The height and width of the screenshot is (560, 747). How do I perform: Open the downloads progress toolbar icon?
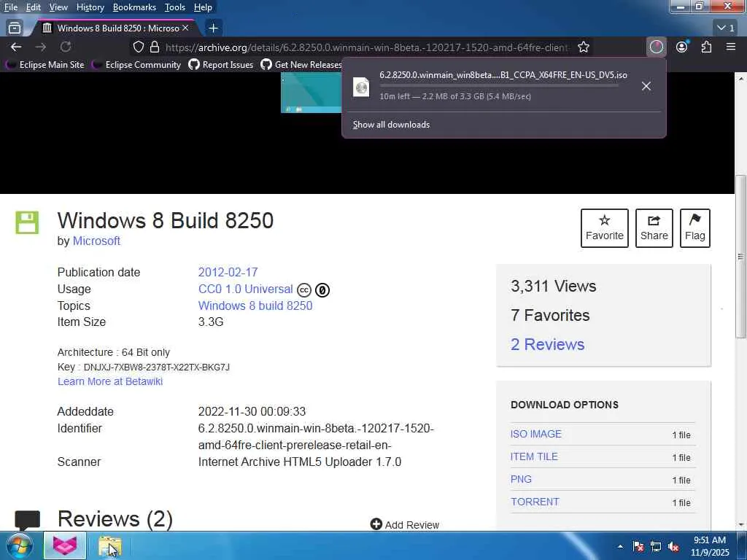coord(657,47)
